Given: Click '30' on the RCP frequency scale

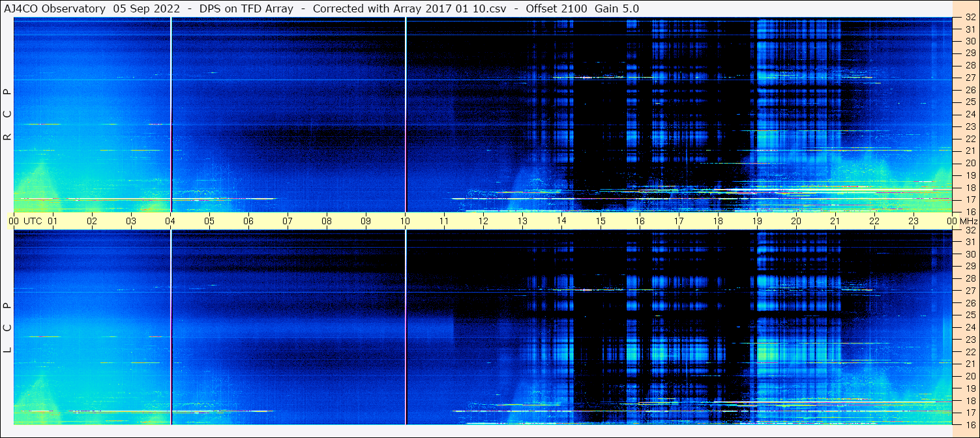Looking at the screenshot, I should [x=970, y=40].
